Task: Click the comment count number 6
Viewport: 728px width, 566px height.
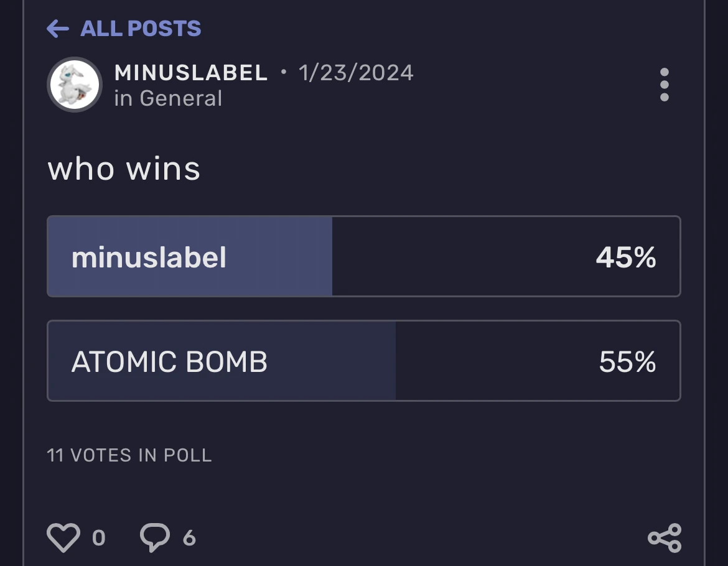Action: coord(189,537)
